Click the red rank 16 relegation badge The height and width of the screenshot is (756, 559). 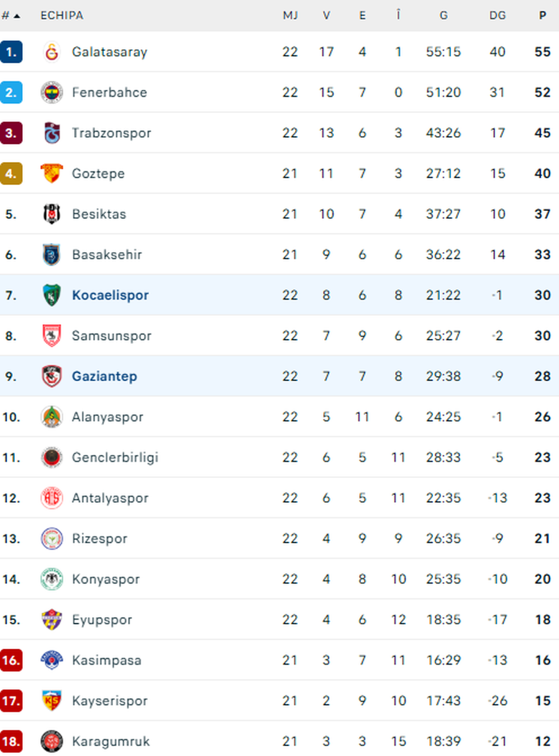[x=11, y=660]
